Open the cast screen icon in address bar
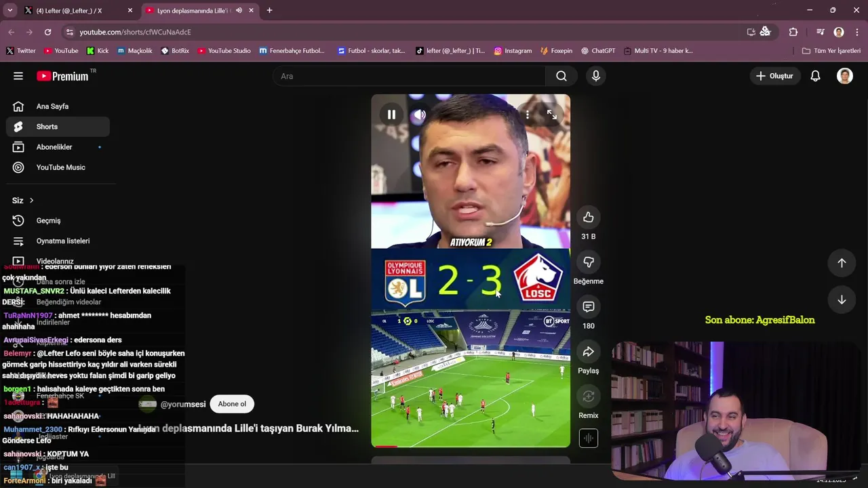Viewport: 868px width, 488px height. pos(751,32)
